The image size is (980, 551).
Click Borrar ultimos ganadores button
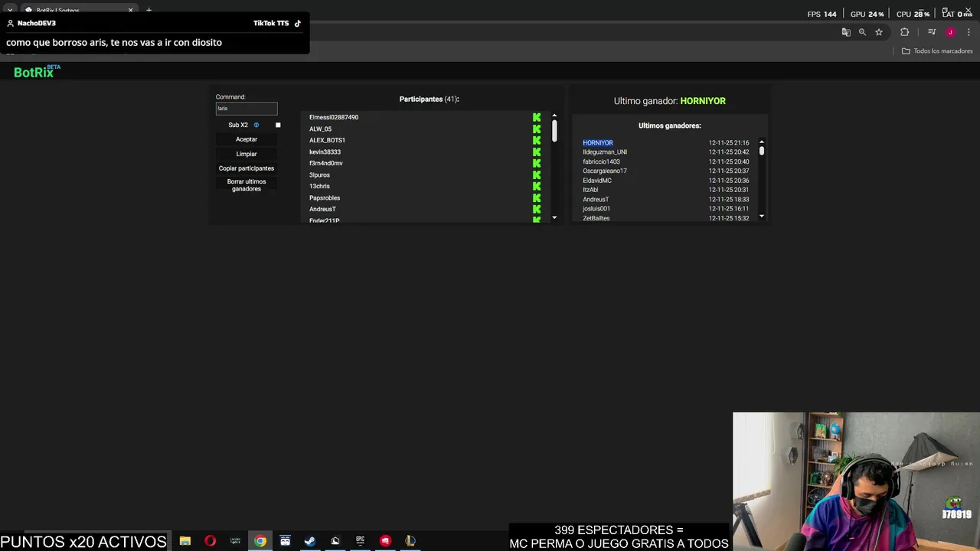coord(247,185)
